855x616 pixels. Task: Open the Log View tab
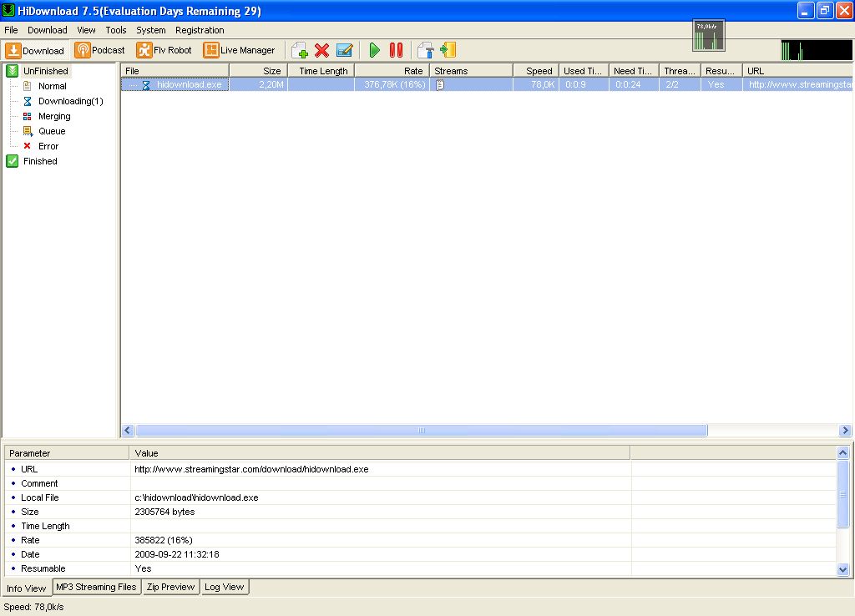point(224,587)
